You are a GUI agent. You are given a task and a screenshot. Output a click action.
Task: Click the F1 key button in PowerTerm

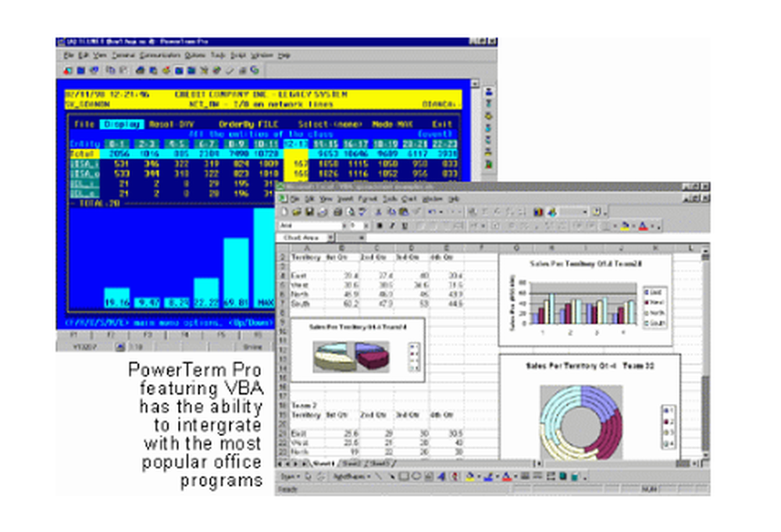(73, 335)
